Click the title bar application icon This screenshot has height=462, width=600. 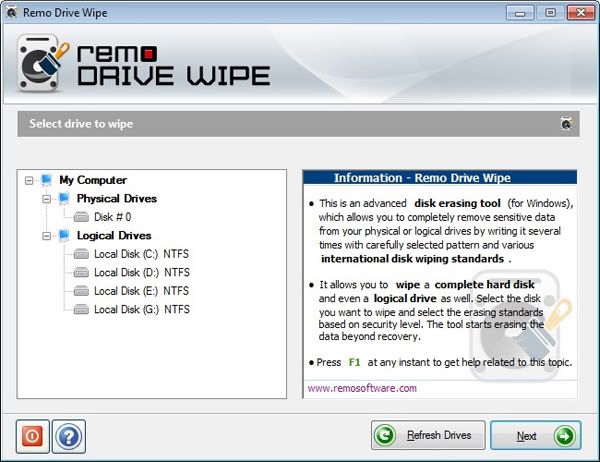click(x=12, y=12)
